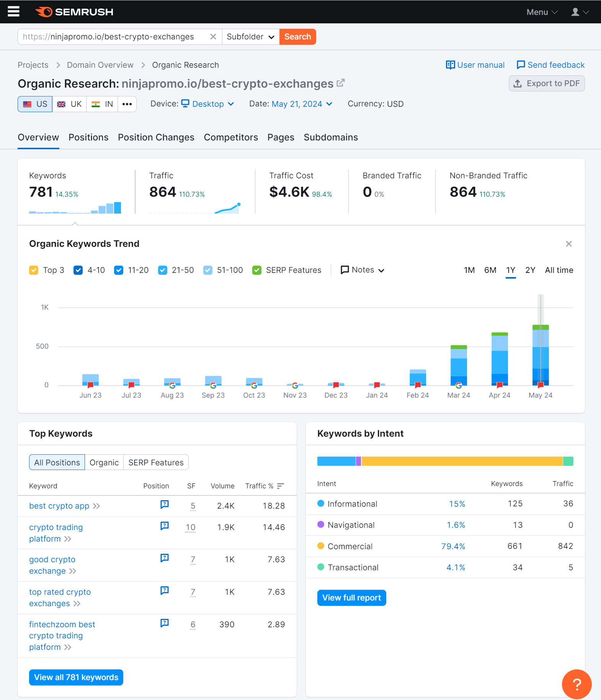The image size is (601, 700).
Task: Switch to the Pages tab
Action: point(281,137)
